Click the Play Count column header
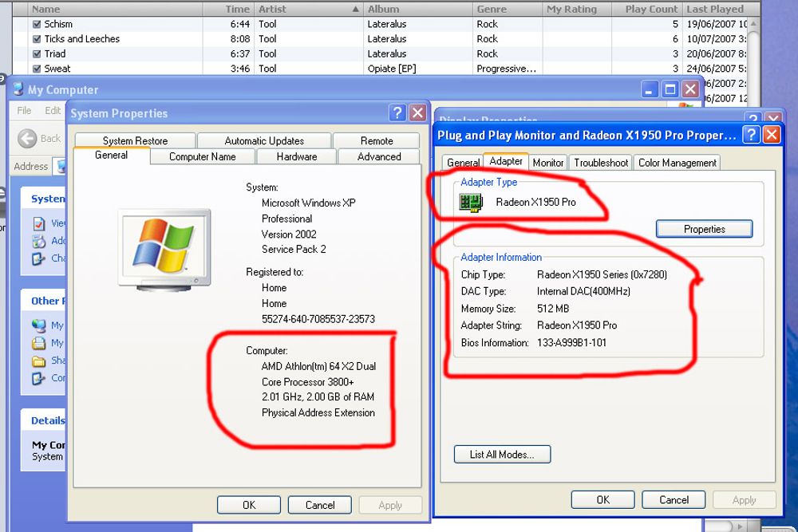The image size is (798, 532). pyautogui.click(x=647, y=9)
